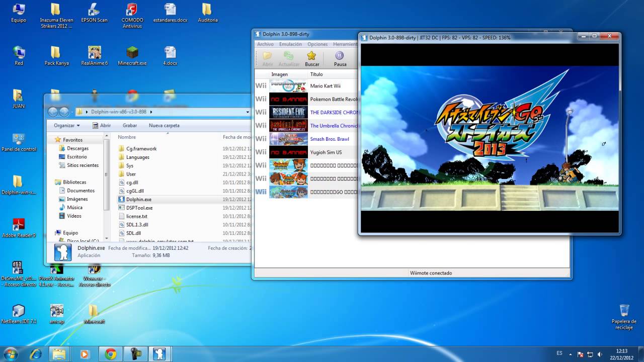Open Internet Explorer from the taskbar
The image size is (644, 362).
[36, 354]
